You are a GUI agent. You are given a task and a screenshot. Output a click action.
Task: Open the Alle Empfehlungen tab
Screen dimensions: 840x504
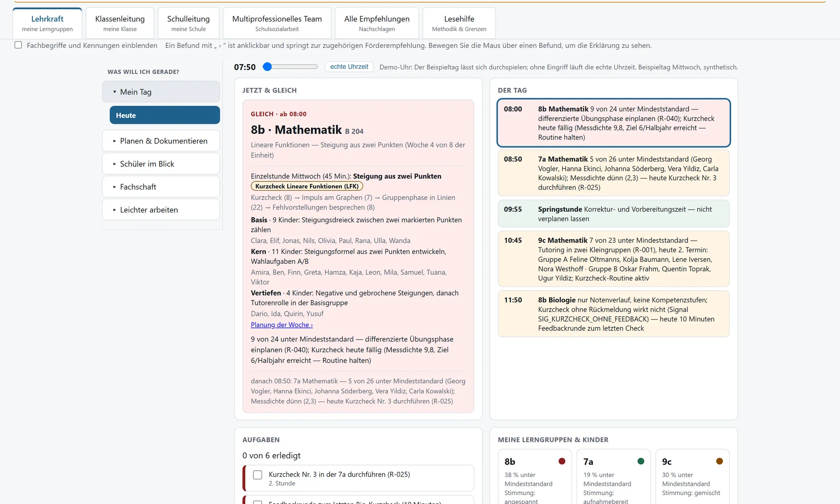click(377, 24)
